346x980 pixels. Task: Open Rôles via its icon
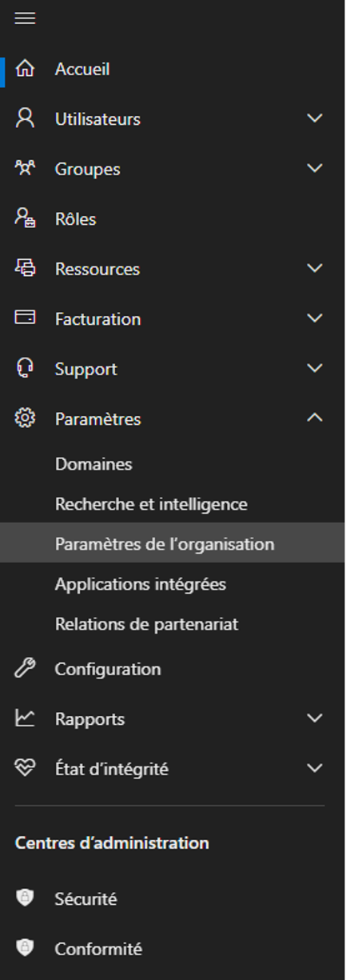point(25,218)
